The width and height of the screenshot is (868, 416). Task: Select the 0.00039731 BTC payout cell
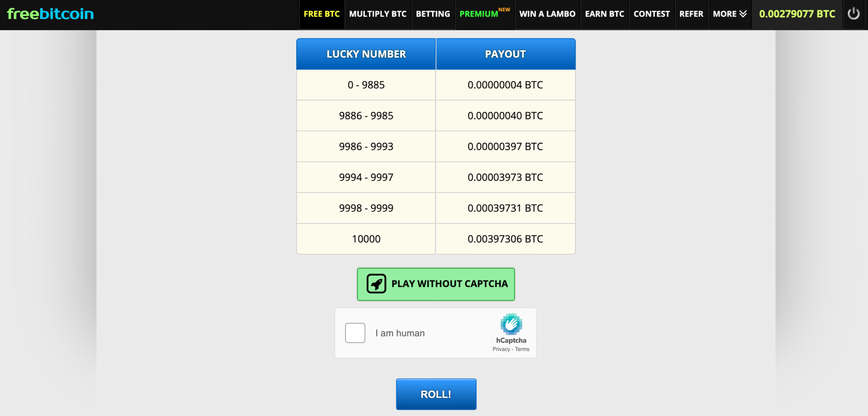click(506, 208)
